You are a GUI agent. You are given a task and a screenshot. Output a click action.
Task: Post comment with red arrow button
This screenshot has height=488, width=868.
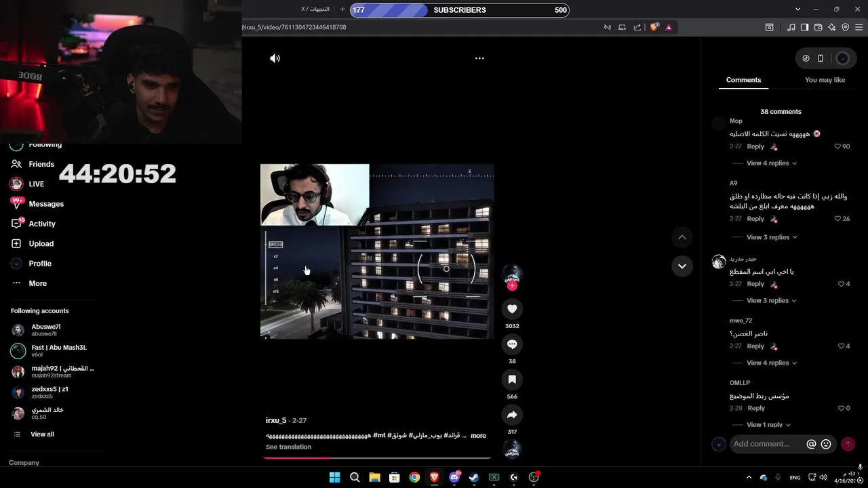point(848,444)
